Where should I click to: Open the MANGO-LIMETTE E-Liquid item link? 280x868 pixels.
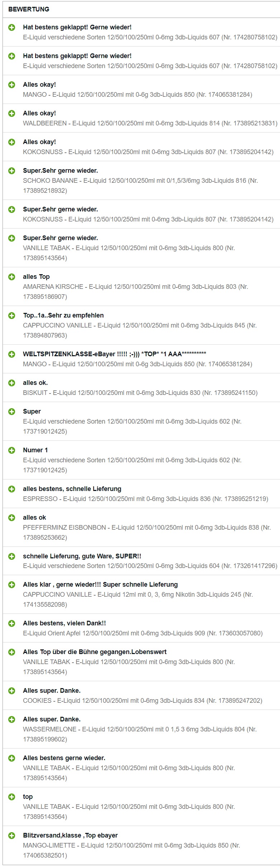(132, 850)
